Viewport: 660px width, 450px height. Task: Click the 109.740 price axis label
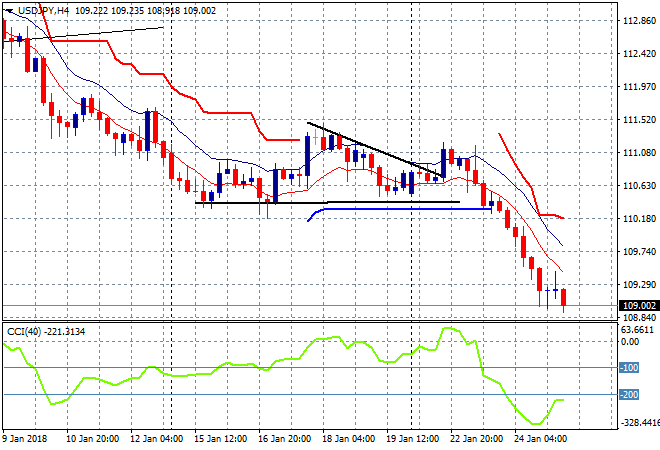point(639,251)
